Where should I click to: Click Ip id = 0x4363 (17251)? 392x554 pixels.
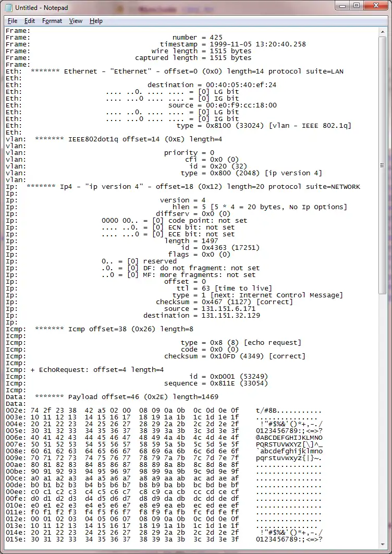coord(220,248)
